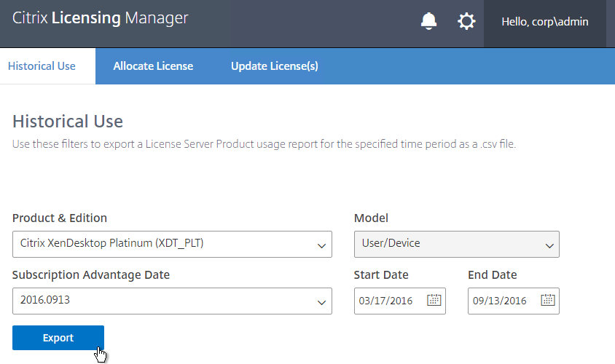The image size is (615, 364).
Task: Open the End Date calendar picker icon
Action: (x=547, y=300)
